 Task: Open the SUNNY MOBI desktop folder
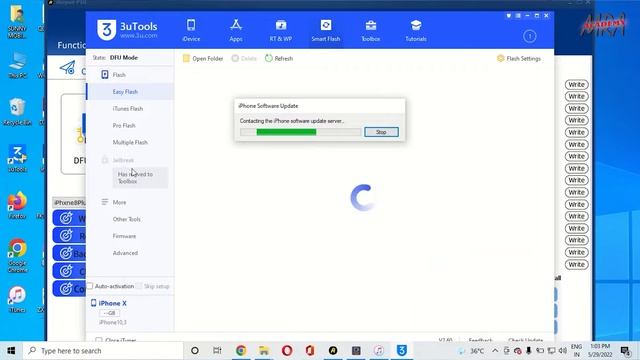pos(17,22)
